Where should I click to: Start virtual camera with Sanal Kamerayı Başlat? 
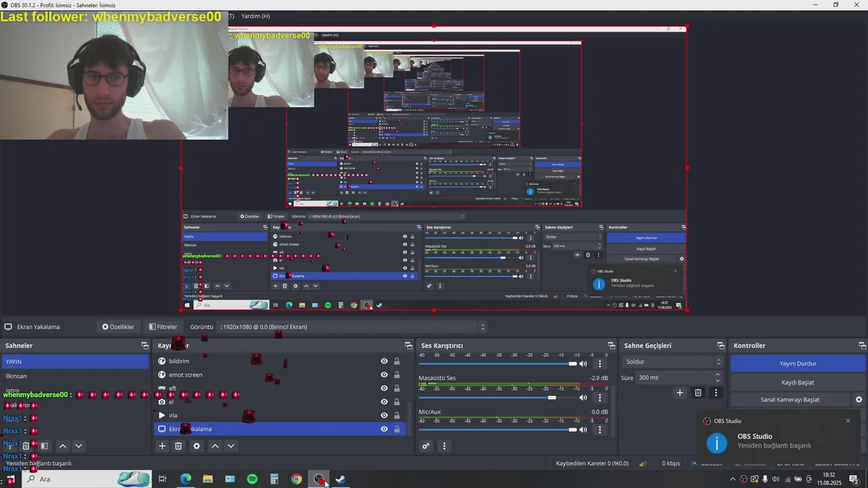(790, 400)
